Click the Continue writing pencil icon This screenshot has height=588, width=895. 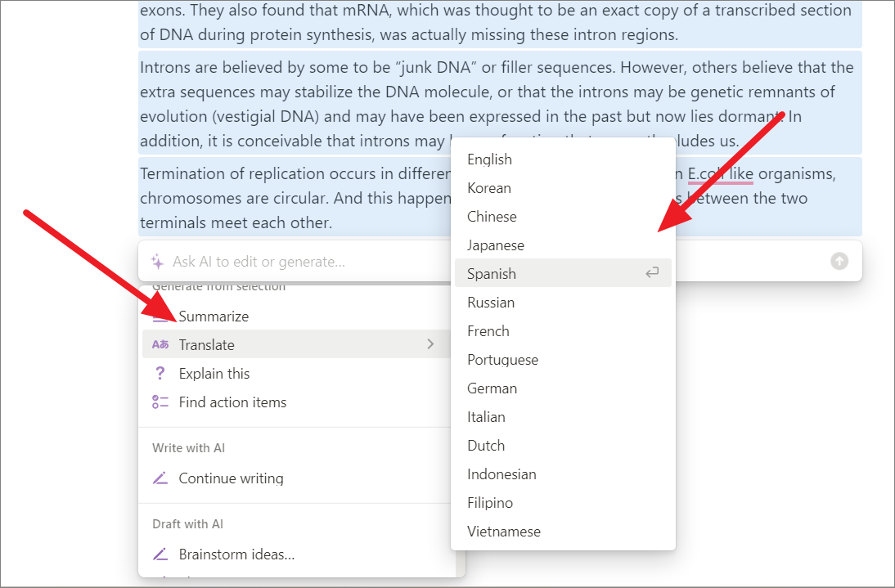click(160, 478)
